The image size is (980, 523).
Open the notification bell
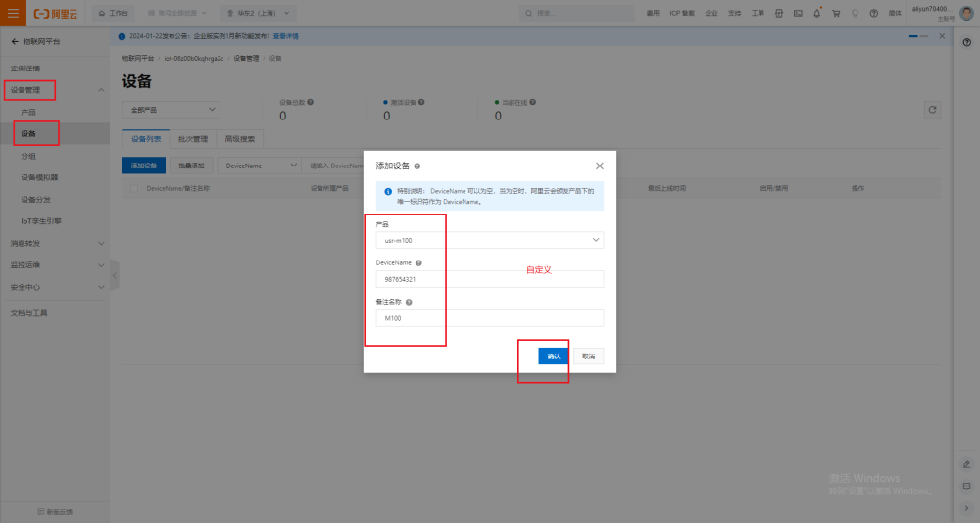click(817, 13)
